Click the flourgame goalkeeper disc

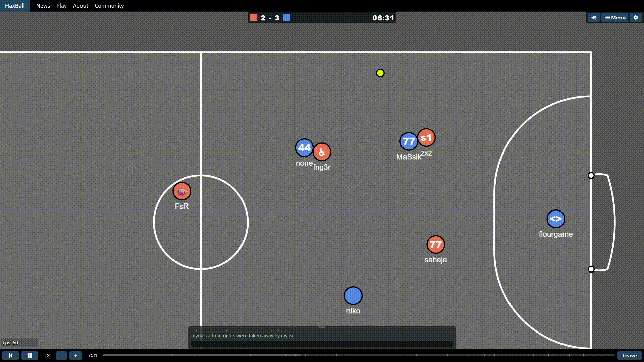pyautogui.click(x=556, y=219)
